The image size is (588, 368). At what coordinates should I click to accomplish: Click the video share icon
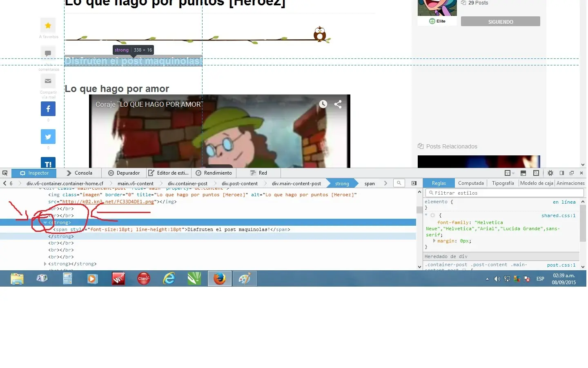(x=338, y=104)
